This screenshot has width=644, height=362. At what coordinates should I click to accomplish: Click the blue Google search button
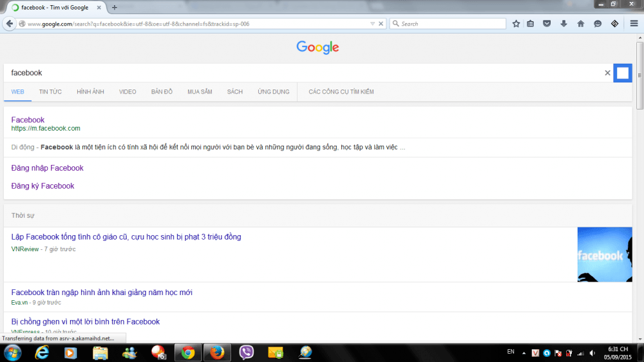(x=623, y=73)
